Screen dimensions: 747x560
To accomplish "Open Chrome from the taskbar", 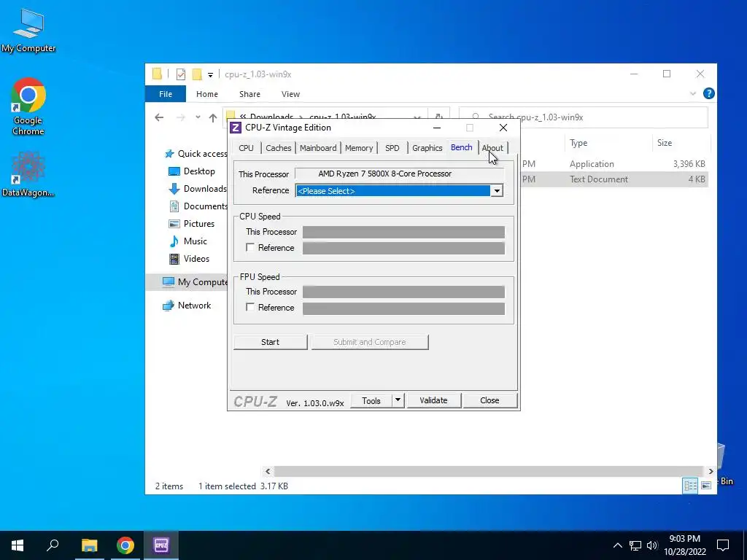I will tap(125, 545).
